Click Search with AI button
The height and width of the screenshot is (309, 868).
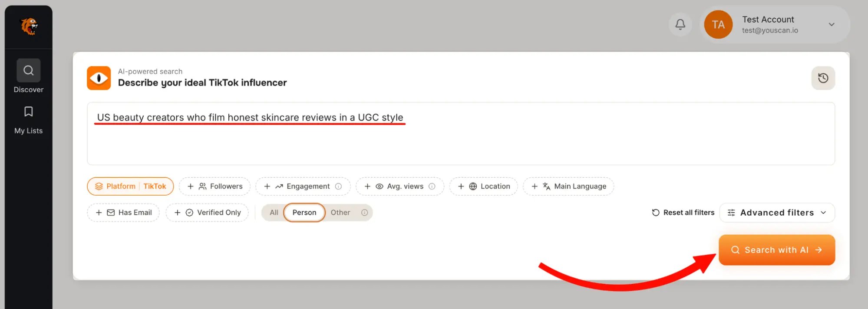click(x=777, y=250)
